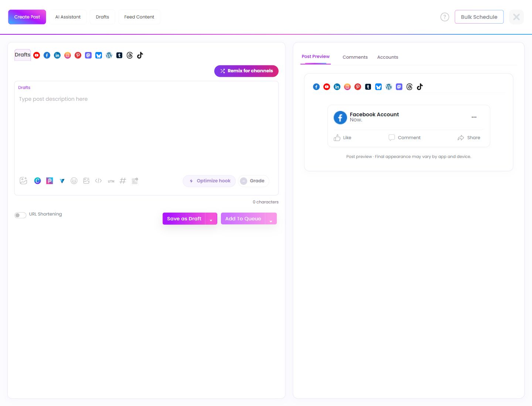Expand the Save as Draft dropdown arrow

click(211, 219)
